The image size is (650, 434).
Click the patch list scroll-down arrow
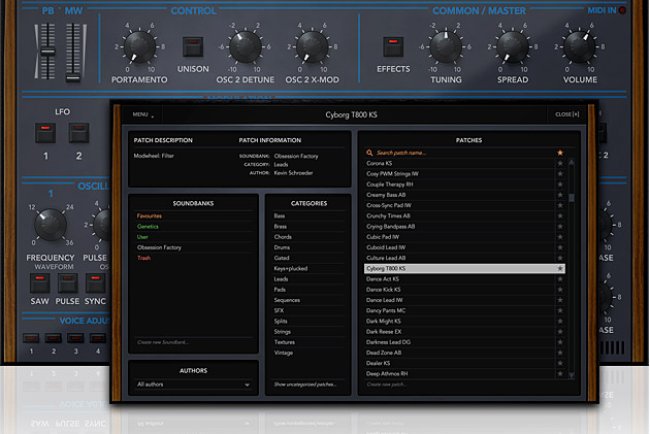point(571,375)
